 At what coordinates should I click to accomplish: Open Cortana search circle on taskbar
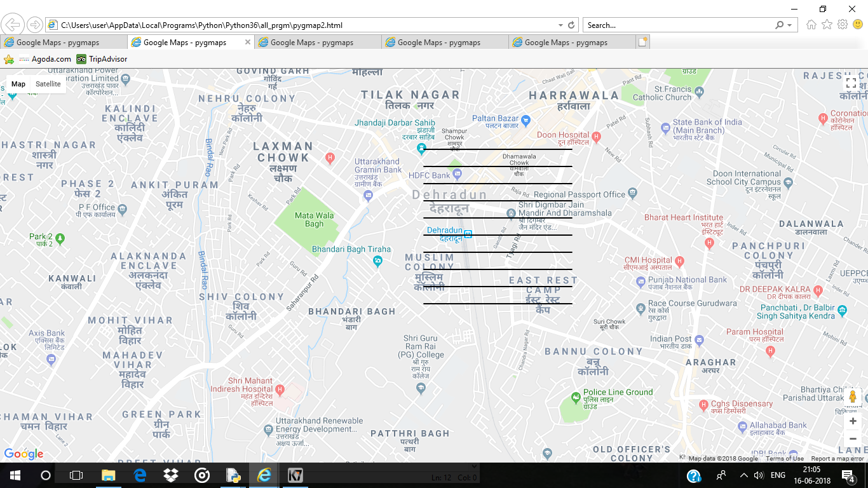coord(46,475)
